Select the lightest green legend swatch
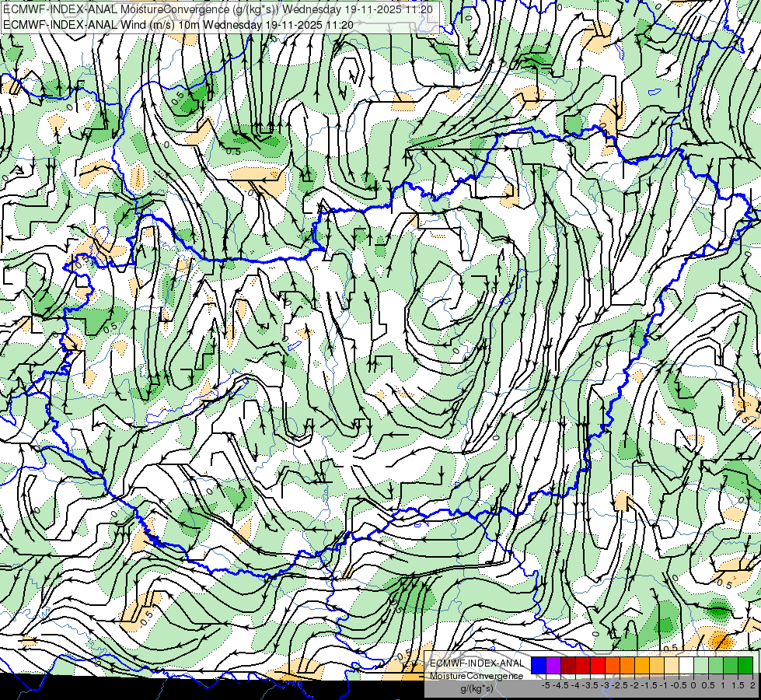The height and width of the screenshot is (700, 761). click(701, 665)
